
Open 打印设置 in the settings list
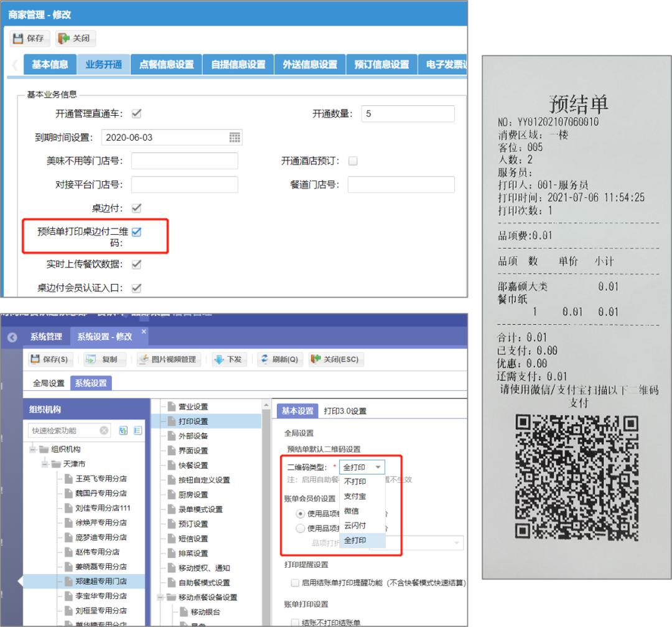tap(193, 421)
